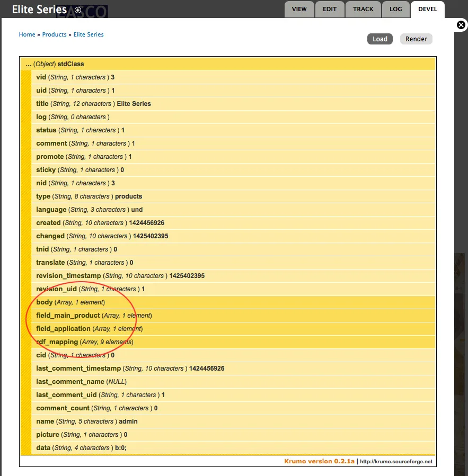The image size is (468, 476).
Task: Expand the field_main_product array
Action: 233,316
